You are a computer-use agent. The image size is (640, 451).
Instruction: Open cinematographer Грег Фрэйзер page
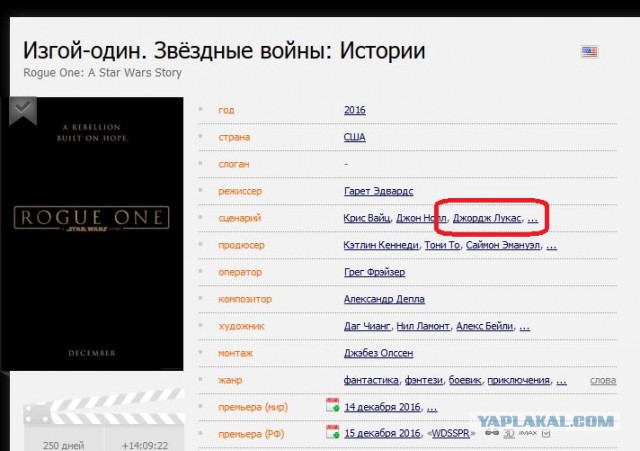(374, 272)
